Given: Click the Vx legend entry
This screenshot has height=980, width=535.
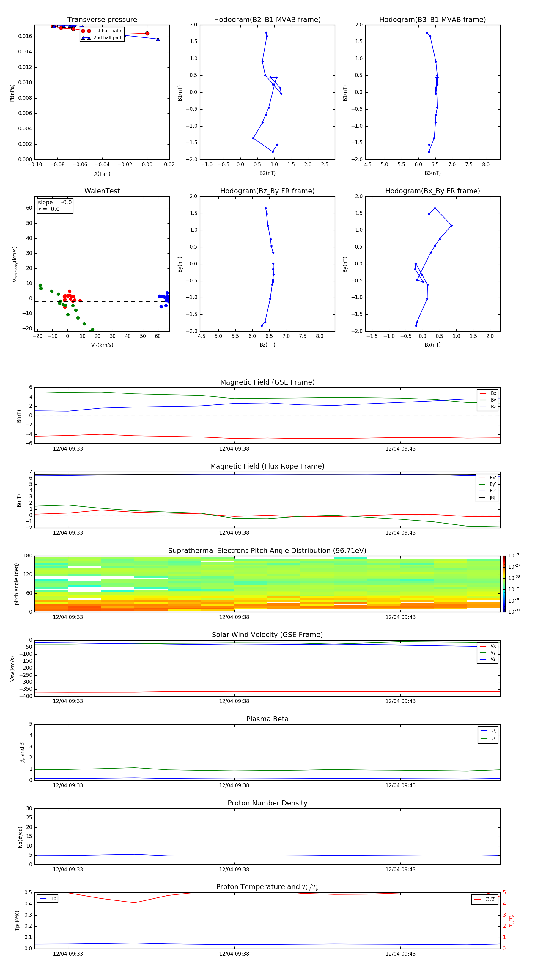Looking at the screenshot, I should (488, 646).
